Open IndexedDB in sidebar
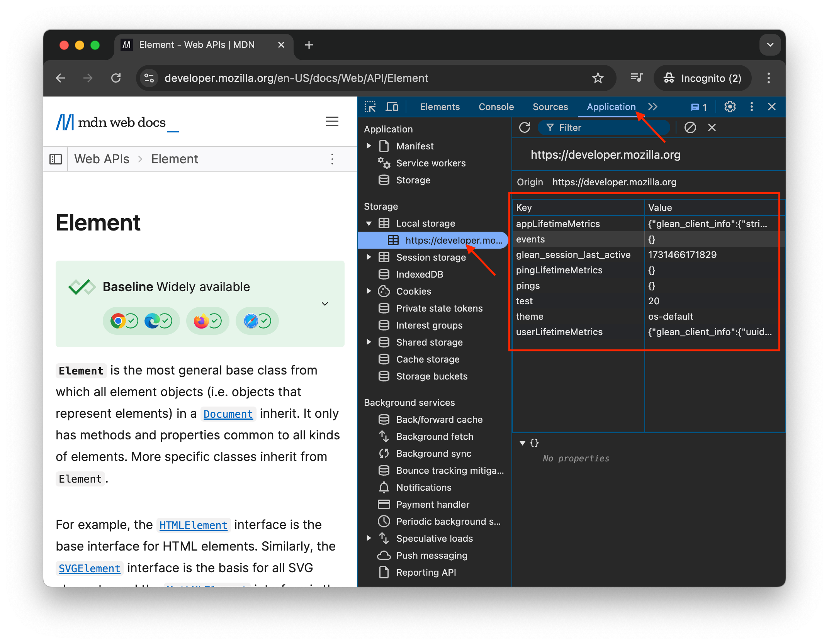 point(420,274)
